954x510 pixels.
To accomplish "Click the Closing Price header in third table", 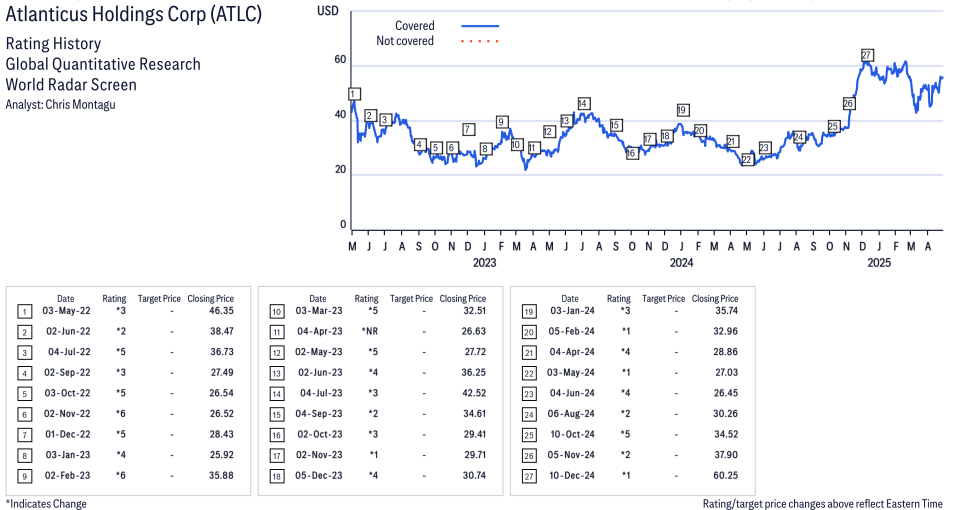I will click(715, 299).
